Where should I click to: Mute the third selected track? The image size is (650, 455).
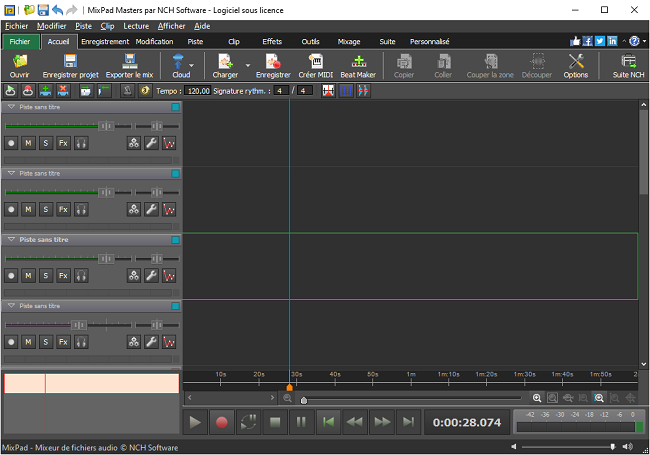[28, 276]
